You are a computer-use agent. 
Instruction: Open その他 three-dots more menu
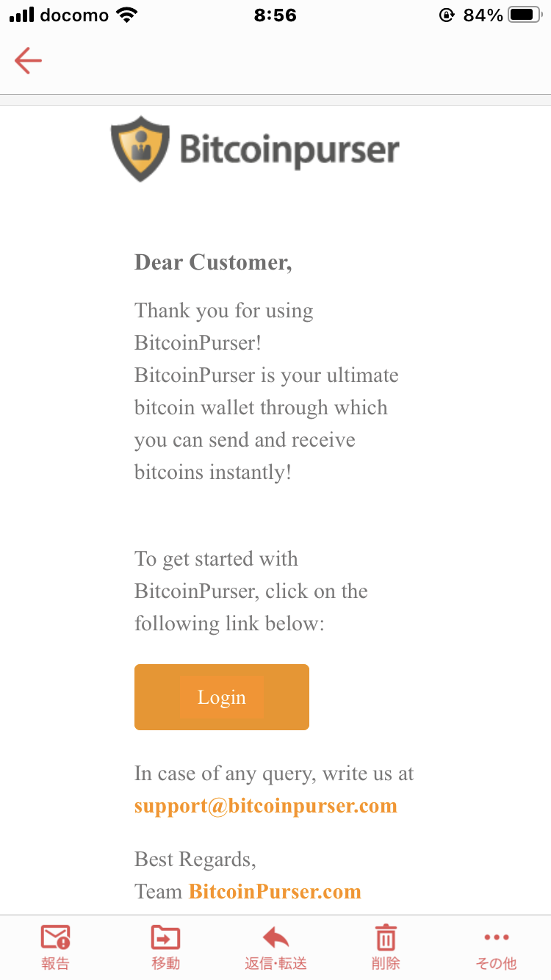[497, 937]
